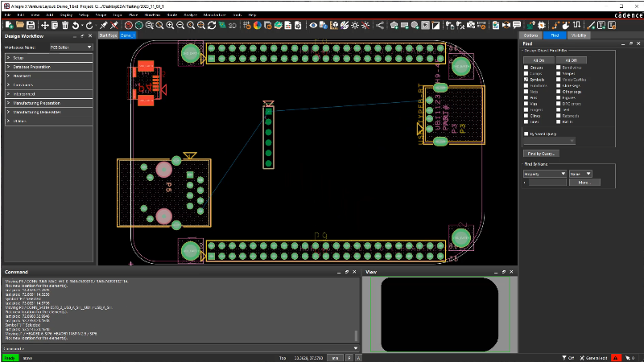The height and width of the screenshot is (362, 644).
Task: Open the Workflow Name dropdown
Action: [x=71, y=47]
